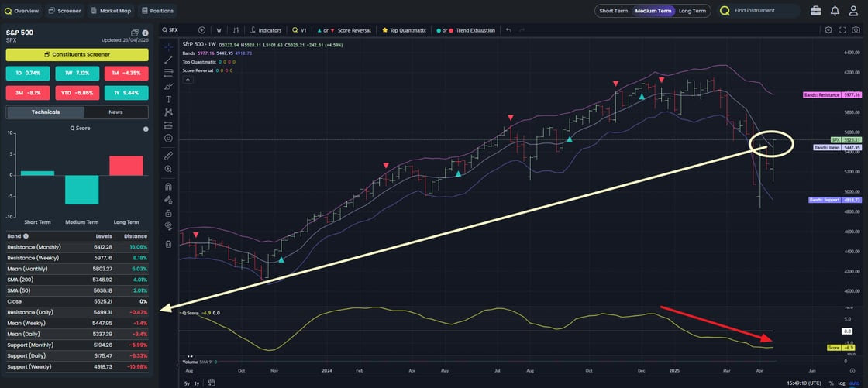Open the bar chart style selector

point(236,30)
